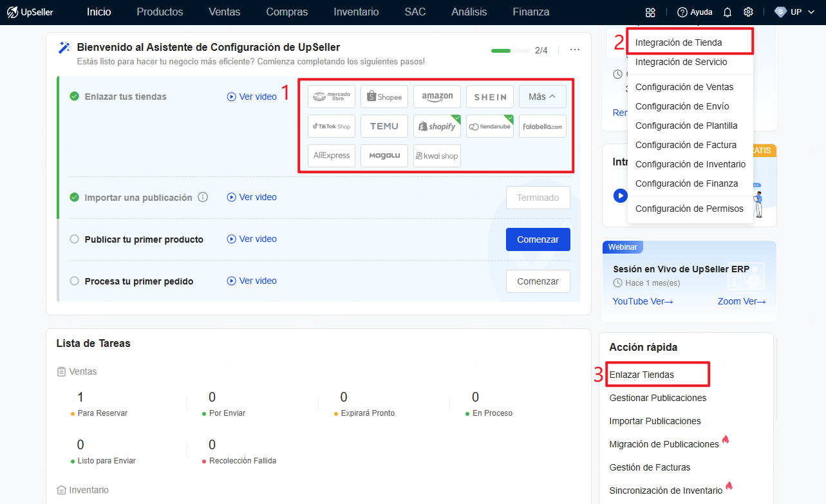Play video icon for Enlazar tus tiendas
The height and width of the screenshot is (504, 826).
tap(232, 97)
